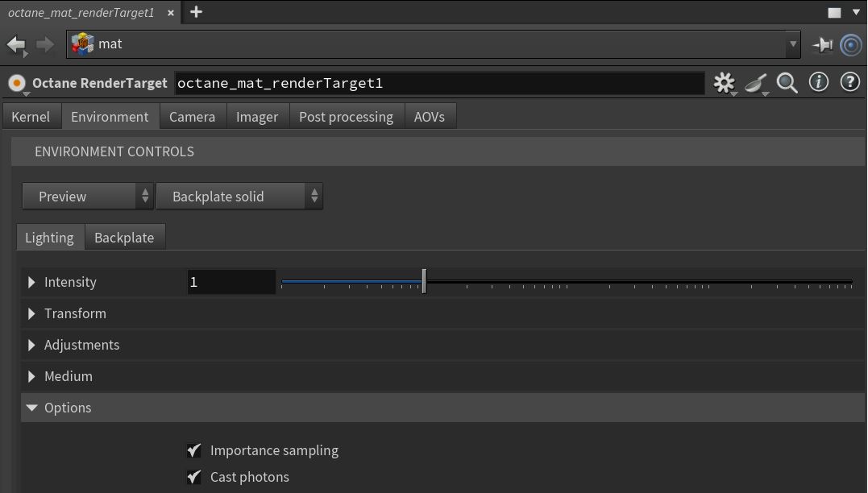Expand the Transform section

tap(31, 313)
